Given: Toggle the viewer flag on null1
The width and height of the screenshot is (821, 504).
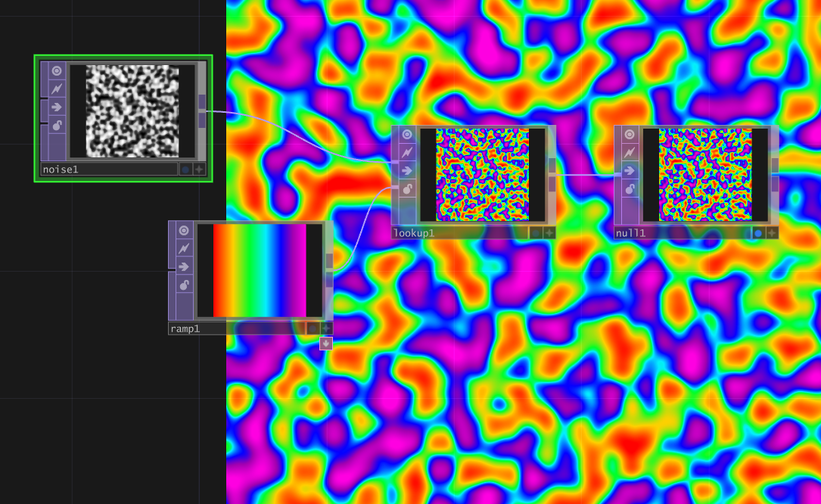Looking at the screenshot, I should click(630, 135).
